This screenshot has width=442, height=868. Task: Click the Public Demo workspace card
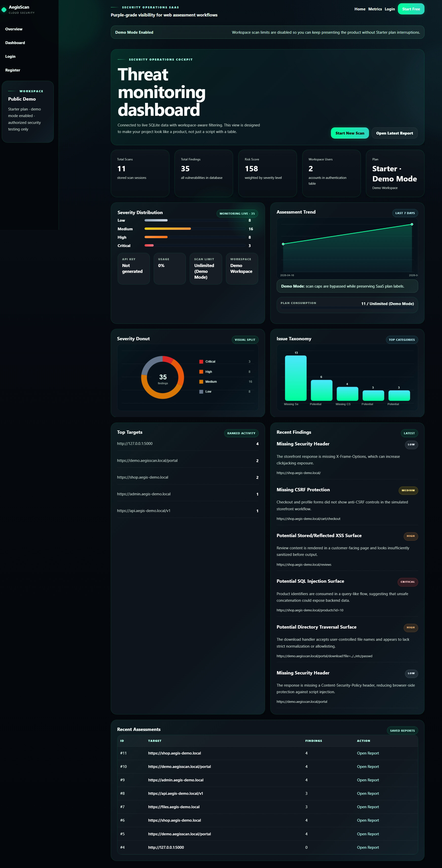28,111
